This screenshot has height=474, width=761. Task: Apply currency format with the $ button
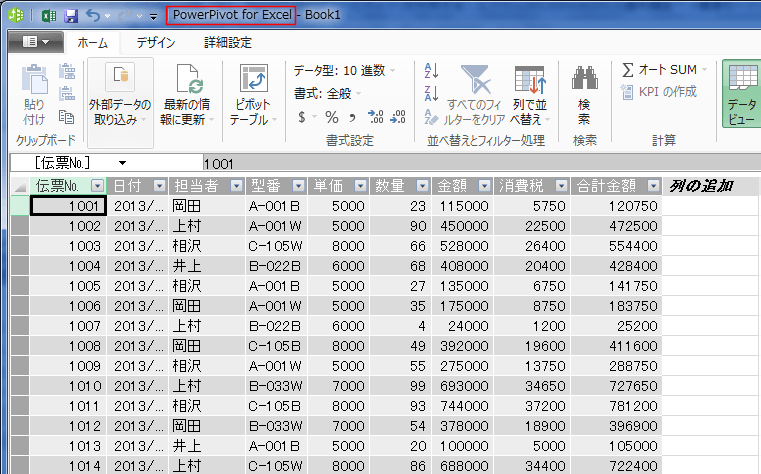[302, 117]
